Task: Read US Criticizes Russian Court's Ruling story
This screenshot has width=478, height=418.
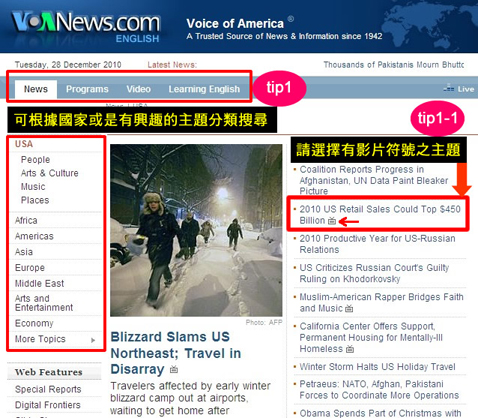Action: pyautogui.click(x=374, y=273)
